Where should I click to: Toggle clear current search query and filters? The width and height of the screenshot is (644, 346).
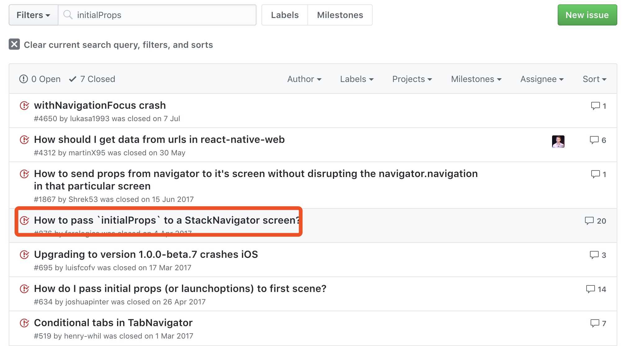14,44
